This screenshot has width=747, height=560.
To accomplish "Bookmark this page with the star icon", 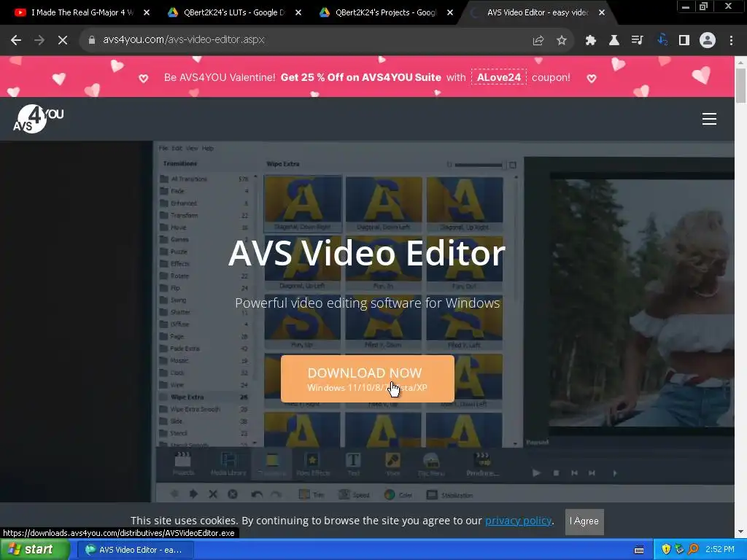I will pos(562,40).
